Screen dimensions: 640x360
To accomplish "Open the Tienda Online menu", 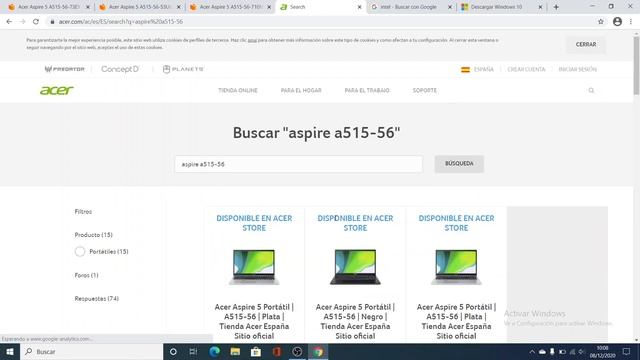I will [x=238, y=90].
